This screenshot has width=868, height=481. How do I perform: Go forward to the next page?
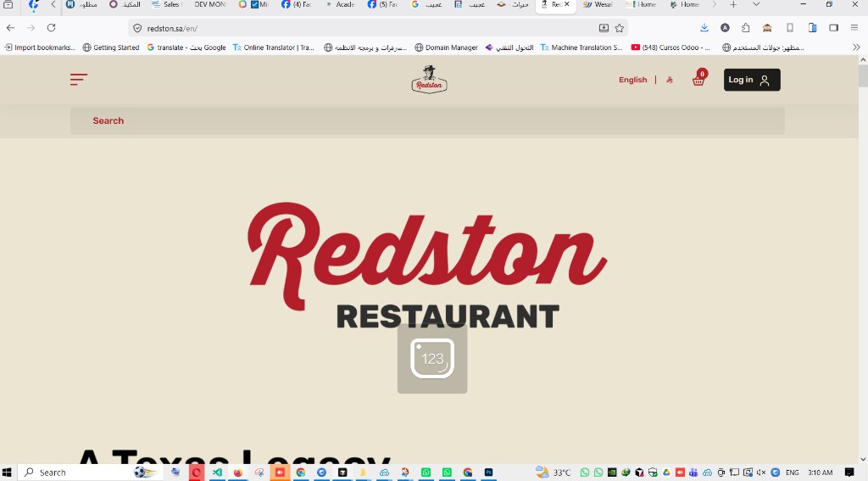pos(31,28)
